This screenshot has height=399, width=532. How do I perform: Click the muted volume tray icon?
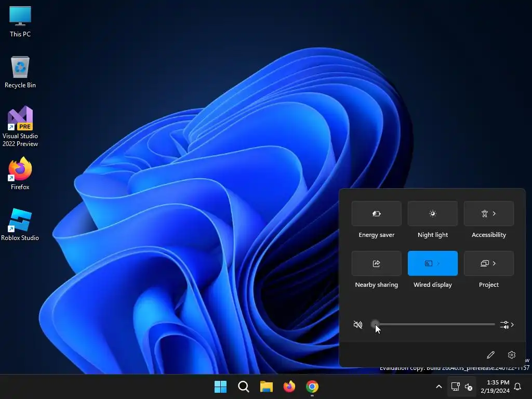(x=469, y=387)
